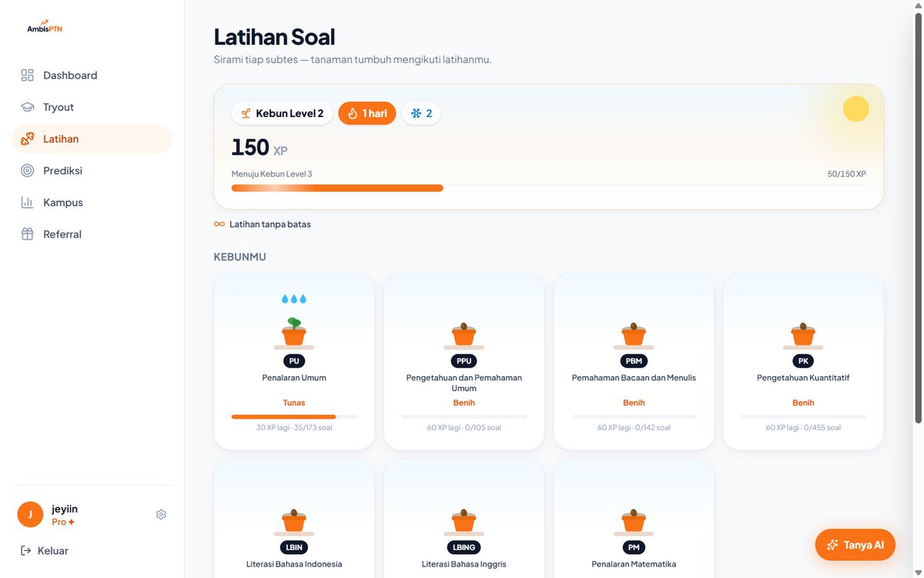This screenshot has width=924, height=578.
Task: Click the 60 XP lagi · 0/455 soal text
Action: [x=803, y=428]
